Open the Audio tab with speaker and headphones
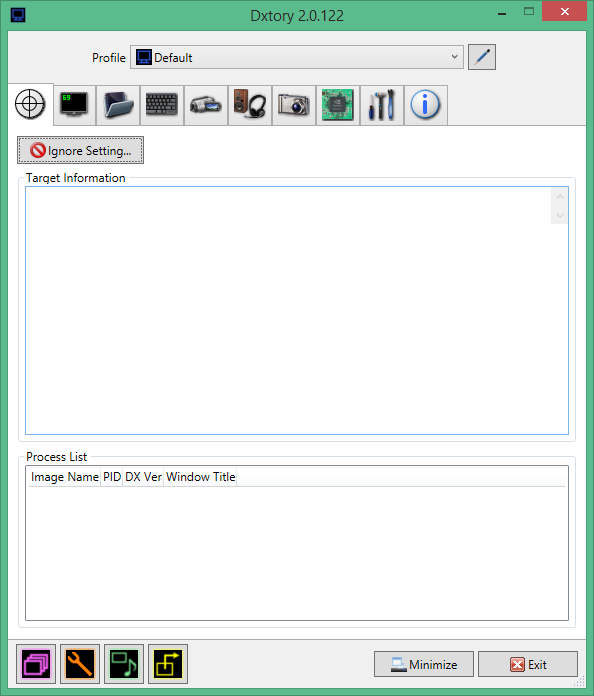The image size is (594, 696). [250, 105]
